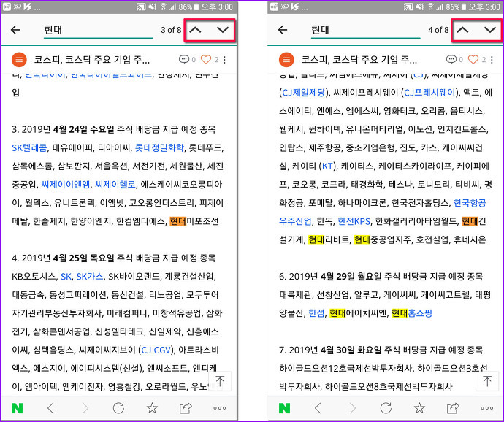Open 씨제이헬로 link
504x422 pixels.
click(x=115, y=185)
